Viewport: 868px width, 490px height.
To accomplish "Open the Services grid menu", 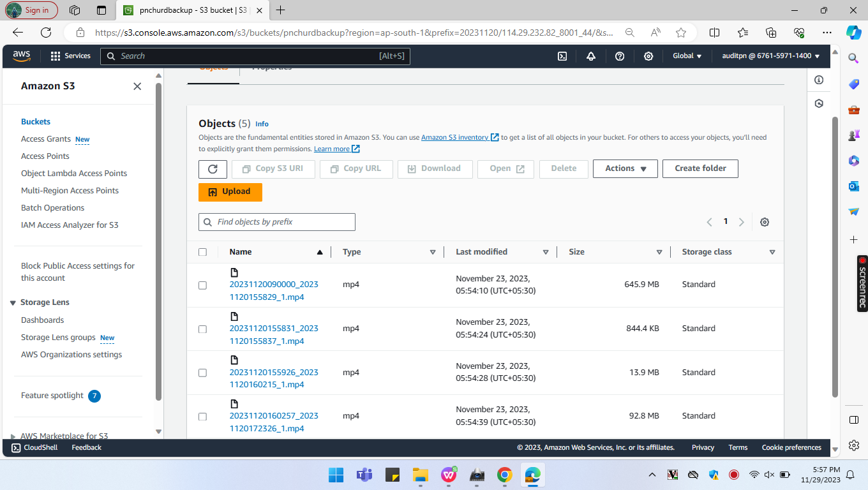I will (71, 56).
